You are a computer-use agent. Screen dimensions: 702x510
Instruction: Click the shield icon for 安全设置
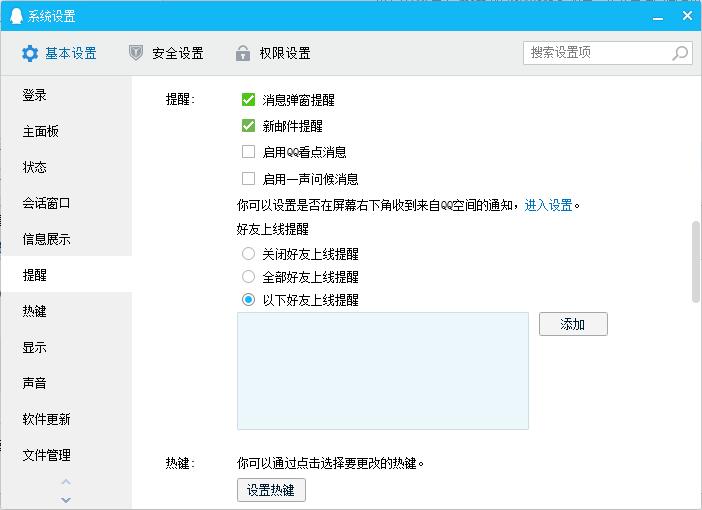[136, 53]
